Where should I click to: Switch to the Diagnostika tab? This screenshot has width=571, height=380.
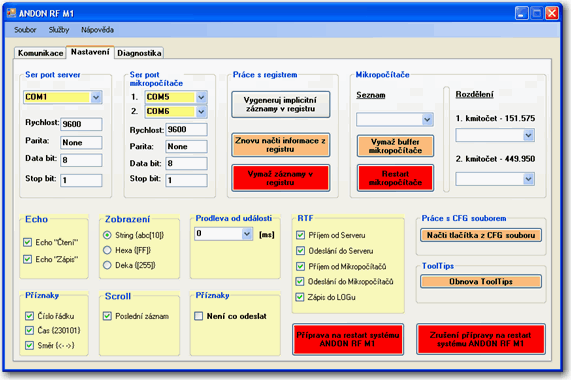pyautogui.click(x=139, y=53)
